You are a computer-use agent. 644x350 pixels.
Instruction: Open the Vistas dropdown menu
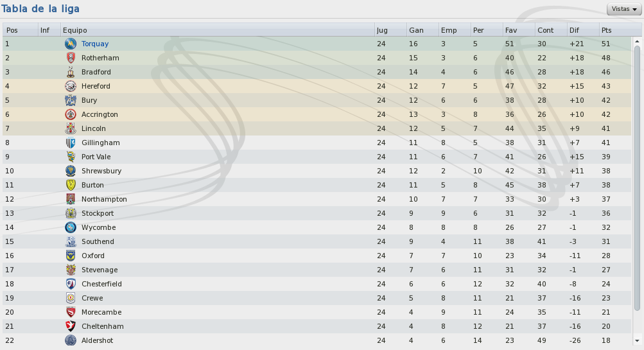pos(624,9)
